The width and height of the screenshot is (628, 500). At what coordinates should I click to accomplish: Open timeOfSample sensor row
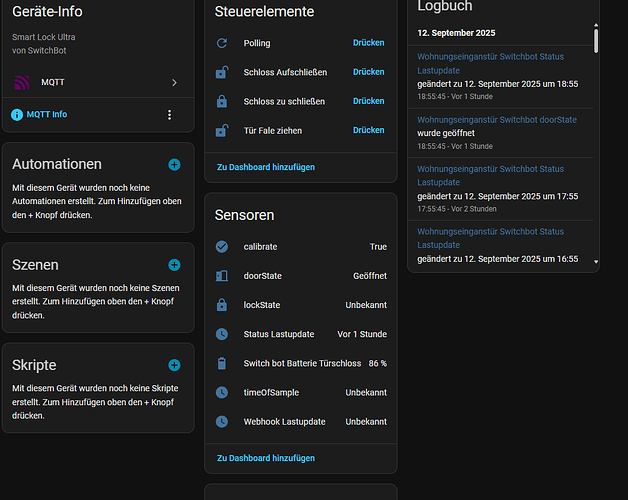tap(301, 393)
